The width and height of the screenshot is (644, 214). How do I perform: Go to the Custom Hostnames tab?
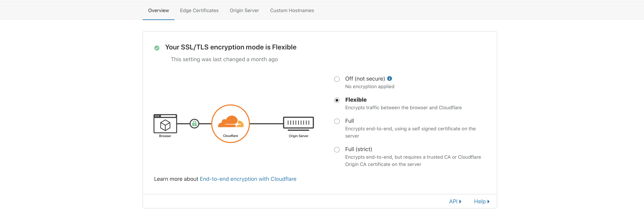click(292, 11)
